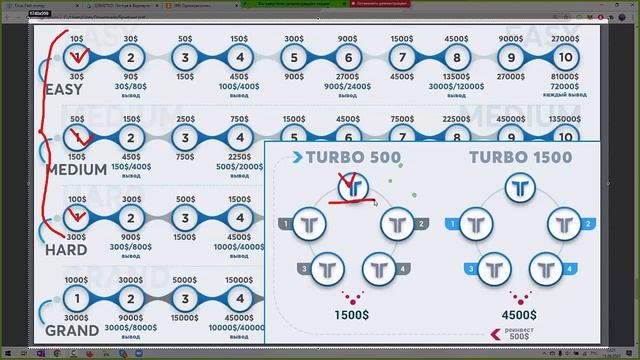This screenshot has height=360, width=640.
Task: Click EASY level node 9
Action: (x=511, y=58)
